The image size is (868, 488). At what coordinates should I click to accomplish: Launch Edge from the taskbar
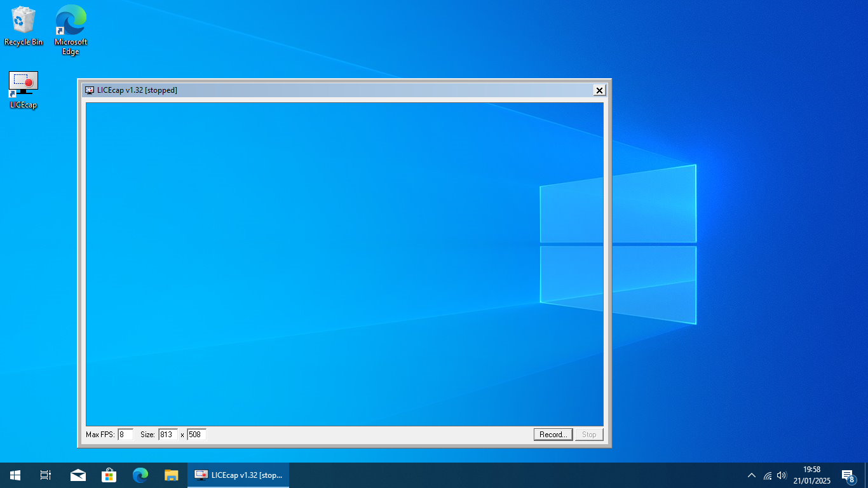click(140, 475)
